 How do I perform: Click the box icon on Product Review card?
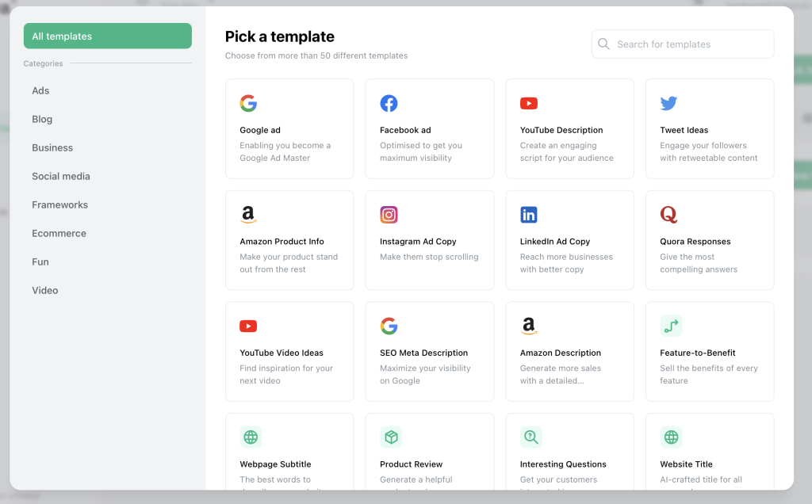coord(391,437)
